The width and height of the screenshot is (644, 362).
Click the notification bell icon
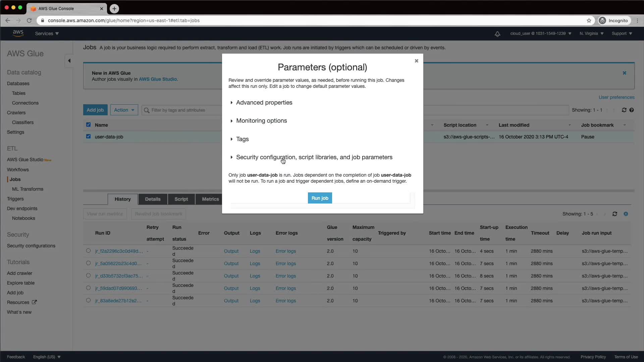pos(497,34)
